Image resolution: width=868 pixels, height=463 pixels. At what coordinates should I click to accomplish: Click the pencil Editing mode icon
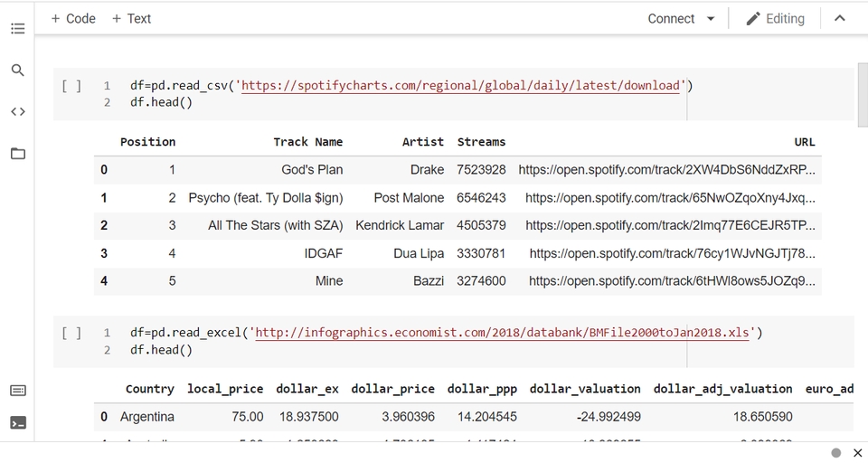752,19
